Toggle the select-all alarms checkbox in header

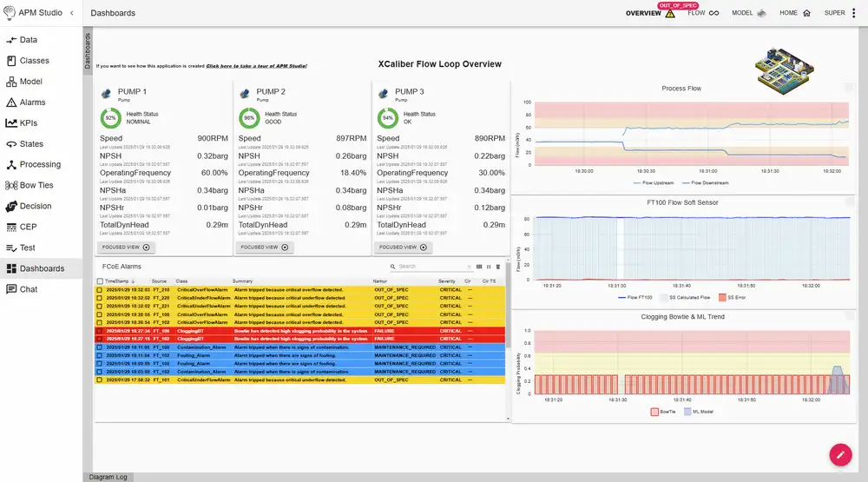coord(100,281)
